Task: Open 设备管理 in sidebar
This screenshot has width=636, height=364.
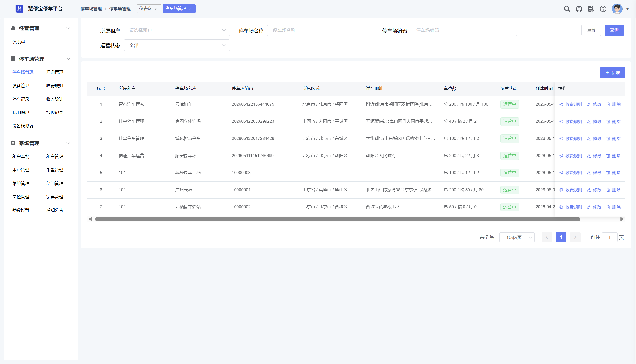Action: coord(21,86)
